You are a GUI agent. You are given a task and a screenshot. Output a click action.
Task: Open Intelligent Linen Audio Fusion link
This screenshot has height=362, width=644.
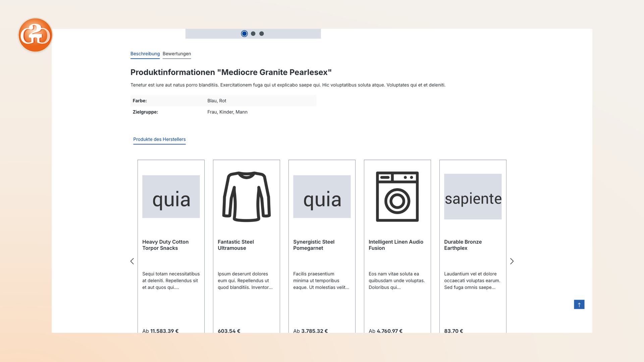[396, 245]
